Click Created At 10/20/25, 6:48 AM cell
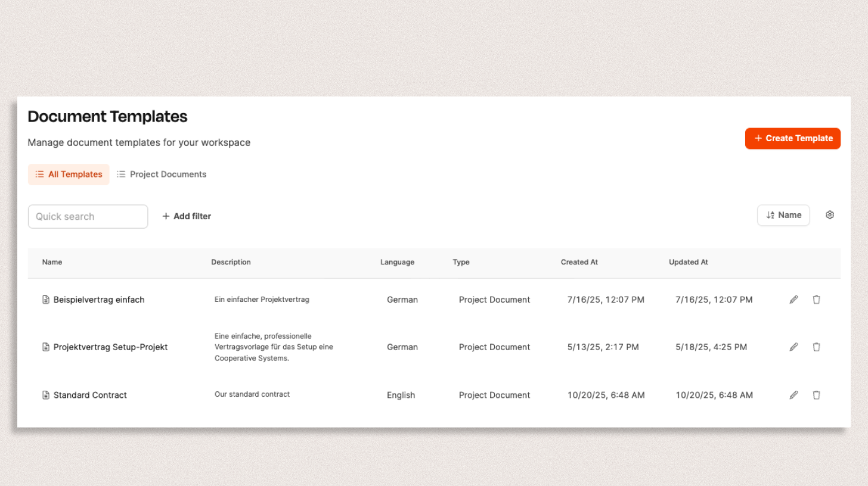Screen dimensions: 868x486 pos(606,395)
